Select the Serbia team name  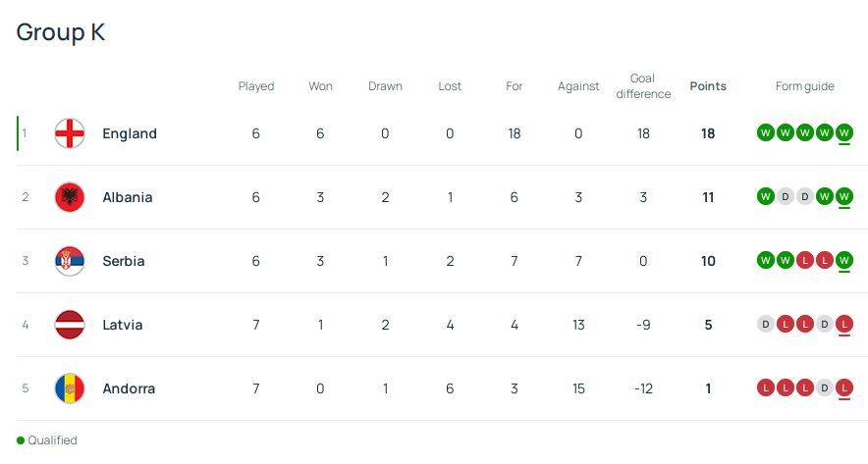pyautogui.click(x=124, y=261)
